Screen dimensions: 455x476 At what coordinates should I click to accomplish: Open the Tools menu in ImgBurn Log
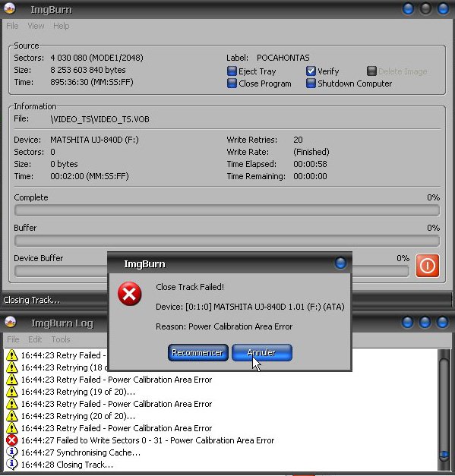pos(61,339)
